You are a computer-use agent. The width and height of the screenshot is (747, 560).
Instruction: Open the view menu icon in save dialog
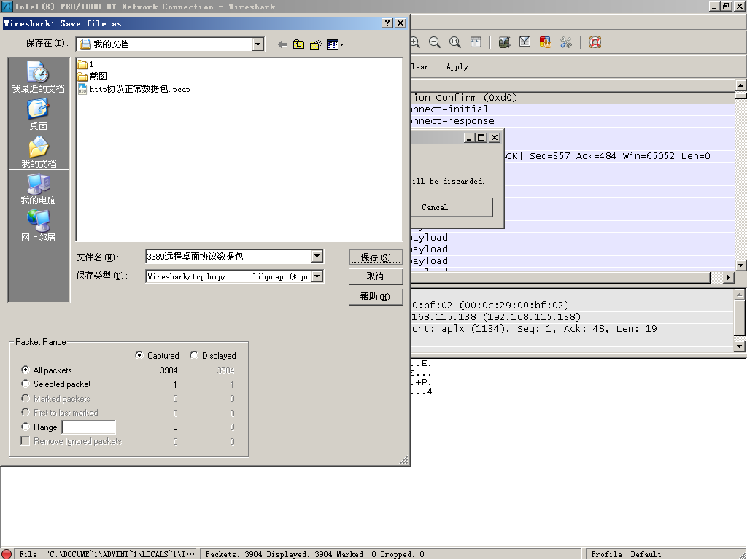coord(335,44)
